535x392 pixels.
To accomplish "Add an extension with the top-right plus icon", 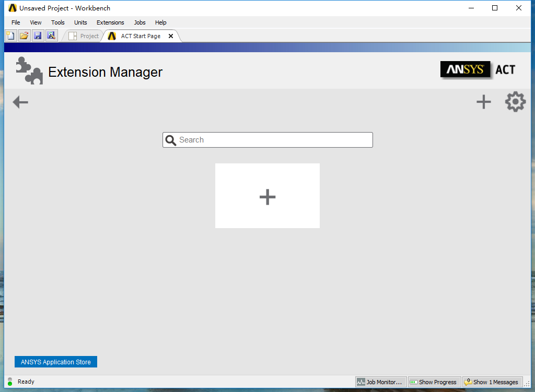I will [x=483, y=102].
